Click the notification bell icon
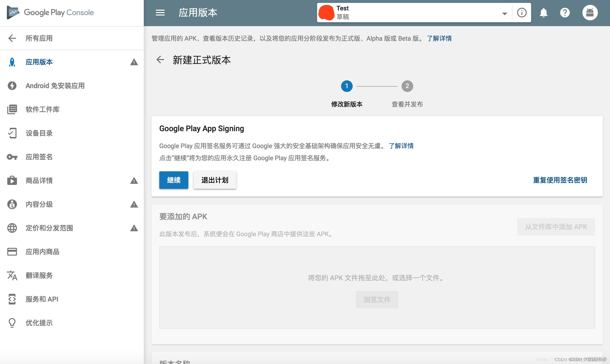 pos(543,12)
